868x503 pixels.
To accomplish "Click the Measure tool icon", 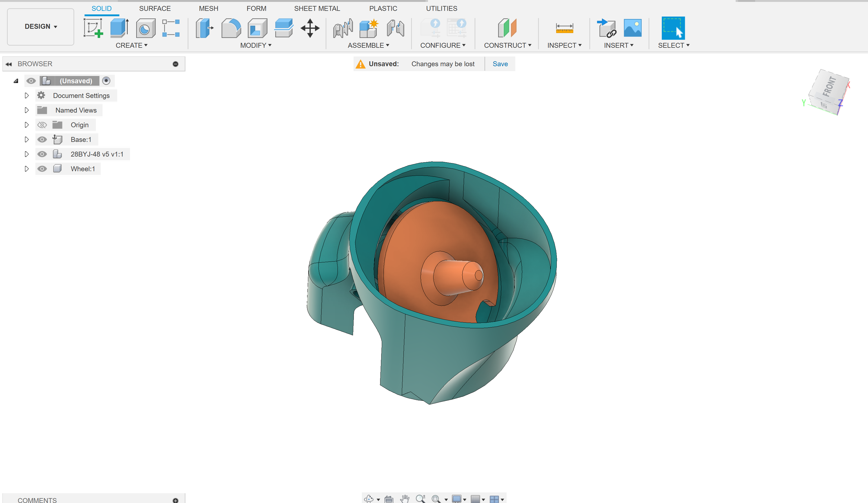I will click(x=564, y=28).
